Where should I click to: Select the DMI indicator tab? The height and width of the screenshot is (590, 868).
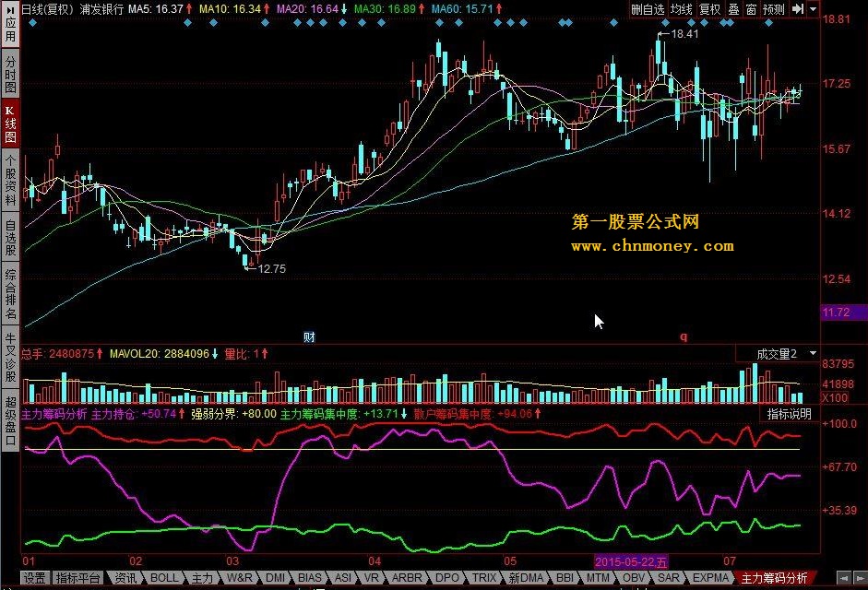click(x=275, y=578)
